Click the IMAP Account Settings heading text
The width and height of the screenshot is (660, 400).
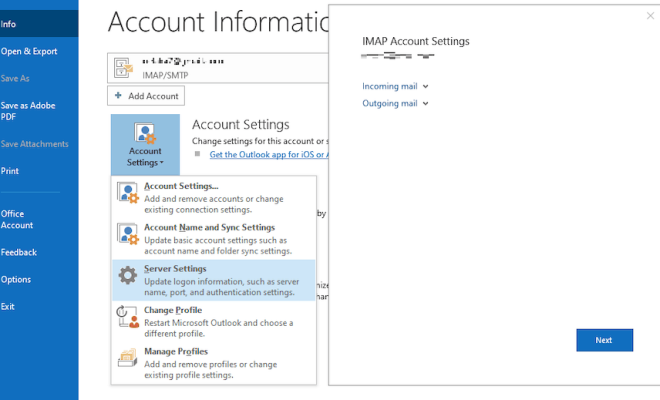(415, 41)
